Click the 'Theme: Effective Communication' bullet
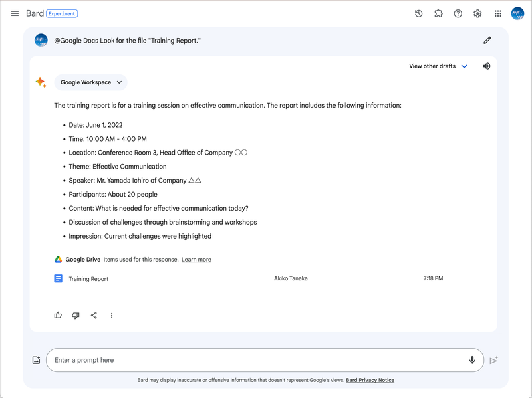The image size is (532, 398). (x=118, y=167)
